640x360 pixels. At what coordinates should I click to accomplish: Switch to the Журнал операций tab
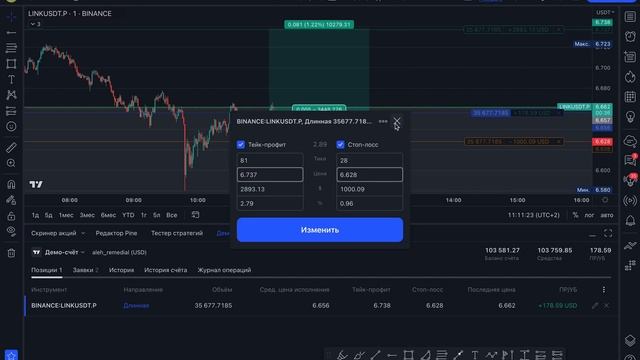point(224,270)
